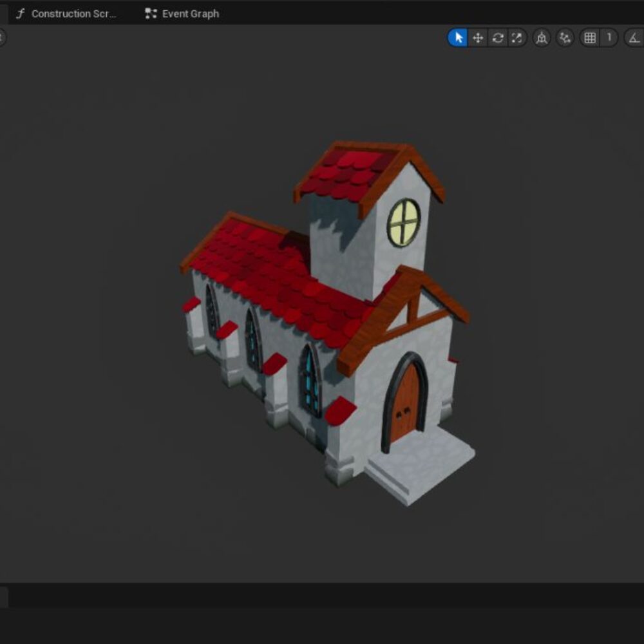Select the round yellow tower window
Viewport: 644px width, 644px height.
(x=404, y=222)
